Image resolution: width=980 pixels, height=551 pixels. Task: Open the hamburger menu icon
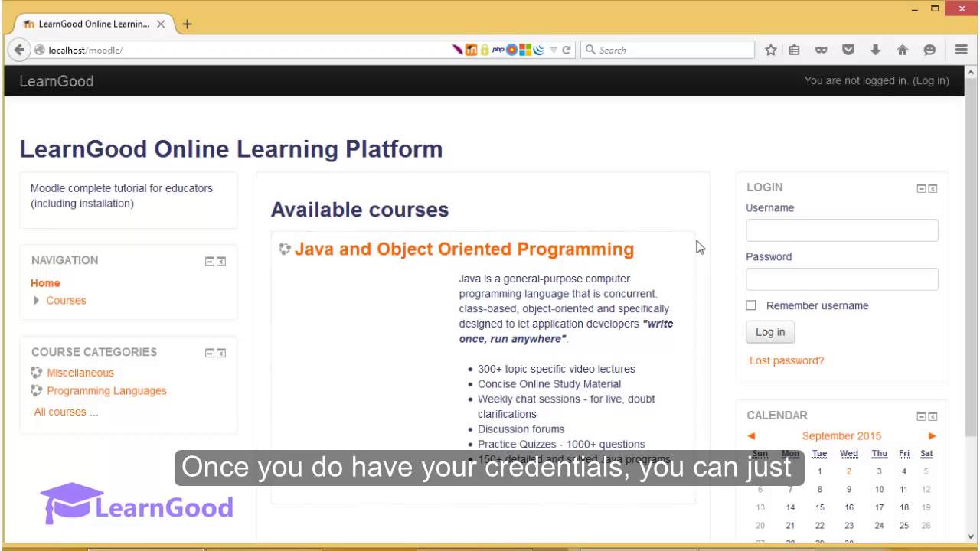click(x=962, y=50)
